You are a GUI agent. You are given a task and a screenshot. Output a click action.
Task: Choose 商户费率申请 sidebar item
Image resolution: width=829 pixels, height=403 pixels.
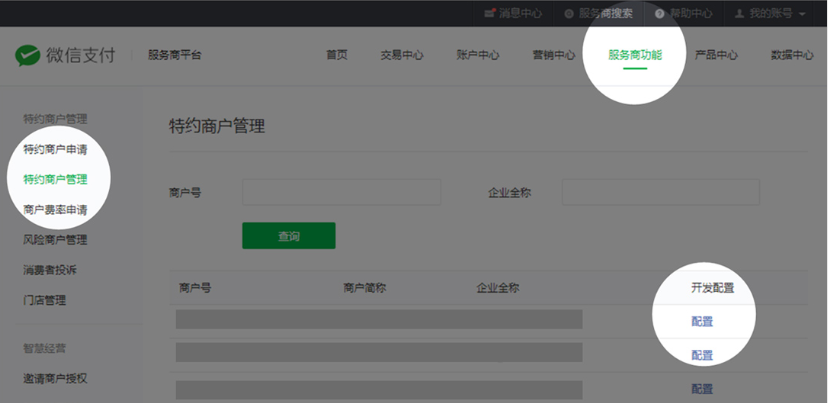pyautogui.click(x=55, y=210)
